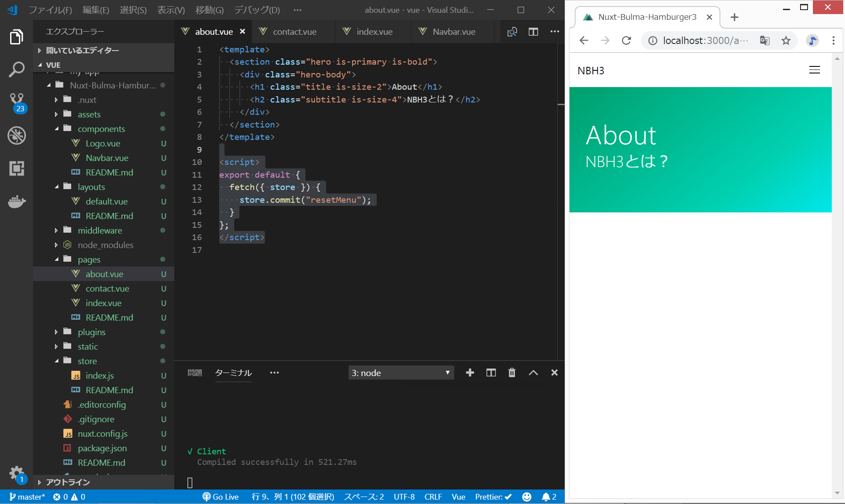
Task: Close the Nuxt-Bulma-Hamburger3 browser tab
Action: 709,17
